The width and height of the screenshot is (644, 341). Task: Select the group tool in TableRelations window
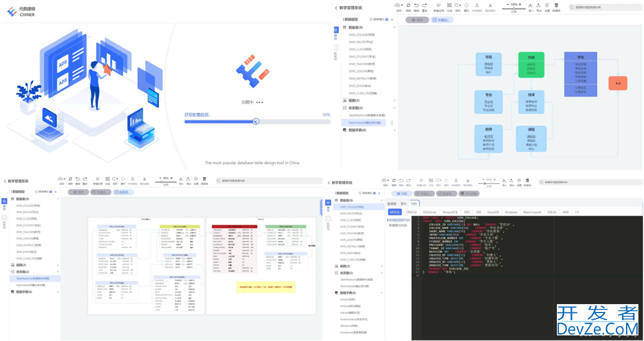(x=107, y=179)
